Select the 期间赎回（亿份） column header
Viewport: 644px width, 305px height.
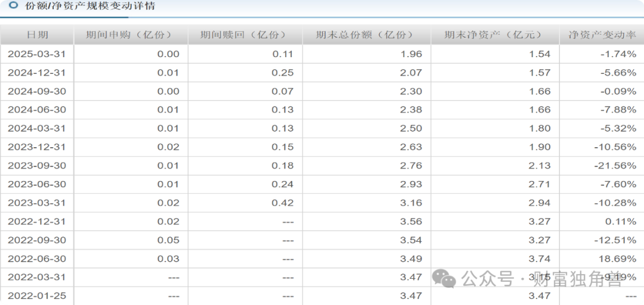pyautogui.click(x=246, y=35)
